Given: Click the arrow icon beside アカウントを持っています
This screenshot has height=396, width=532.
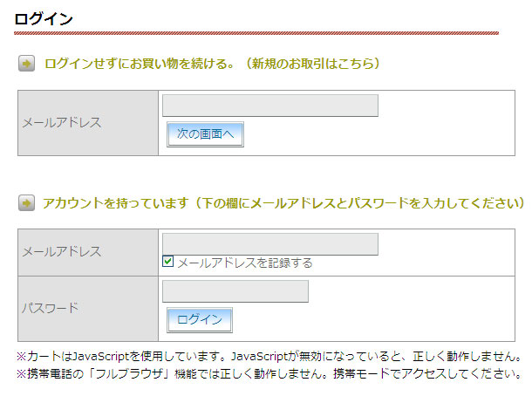Looking at the screenshot, I should (x=26, y=203).
